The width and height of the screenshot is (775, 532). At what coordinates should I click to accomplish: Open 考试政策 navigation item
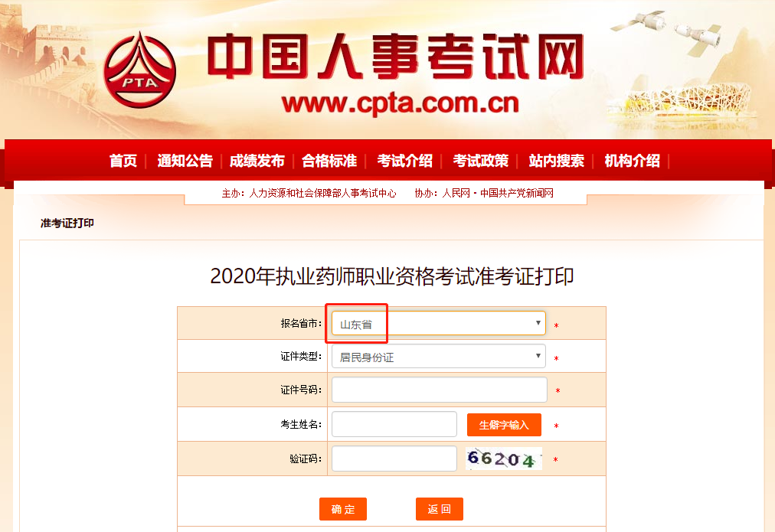click(480, 161)
